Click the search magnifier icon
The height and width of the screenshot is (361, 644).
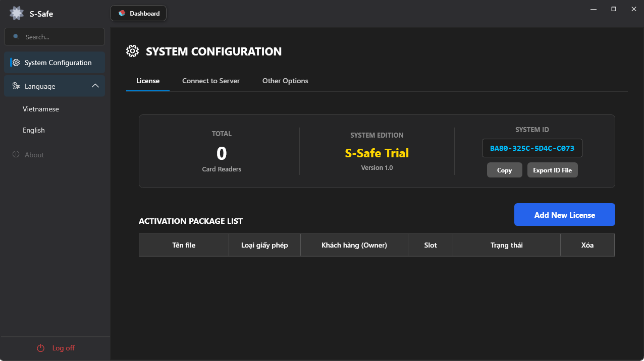coord(16,37)
